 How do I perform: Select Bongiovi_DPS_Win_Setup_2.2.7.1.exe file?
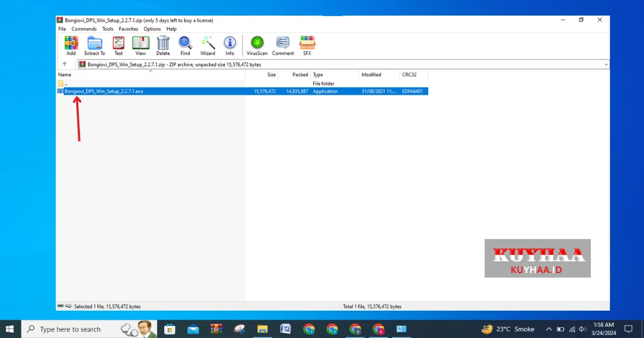[104, 91]
